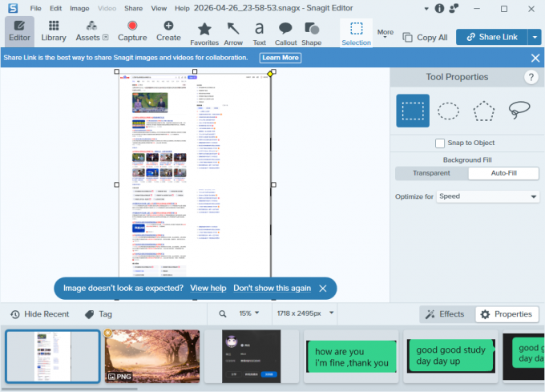
Task: Choose the freehand lasso selection shape
Action: [x=519, y=110]
